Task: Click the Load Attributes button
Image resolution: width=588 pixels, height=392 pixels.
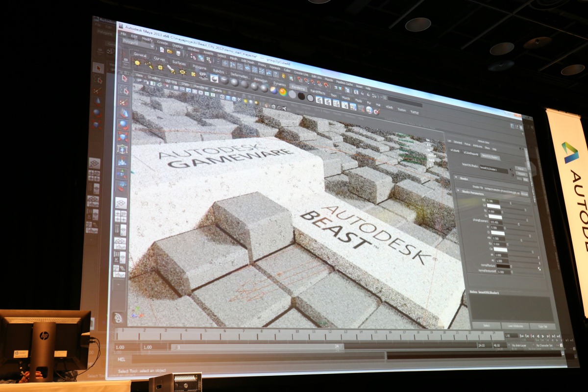Action: click(515, 326)
